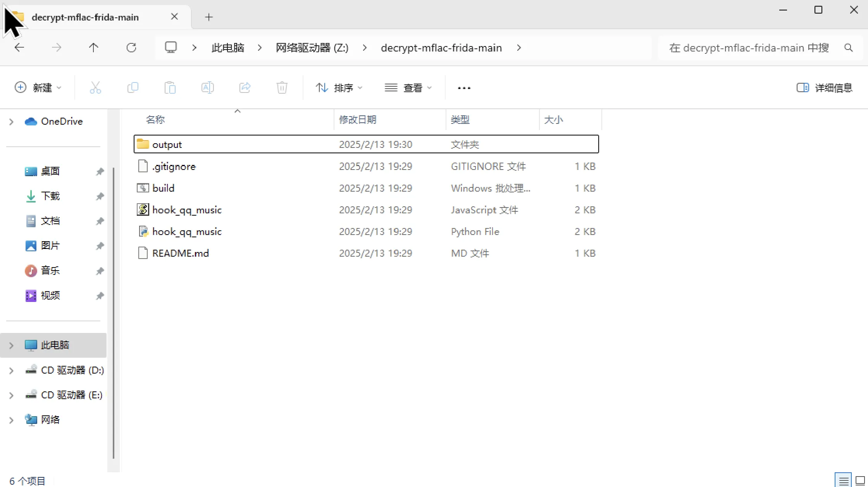Click the Delete trash icon in toolbar

point(282,88)
